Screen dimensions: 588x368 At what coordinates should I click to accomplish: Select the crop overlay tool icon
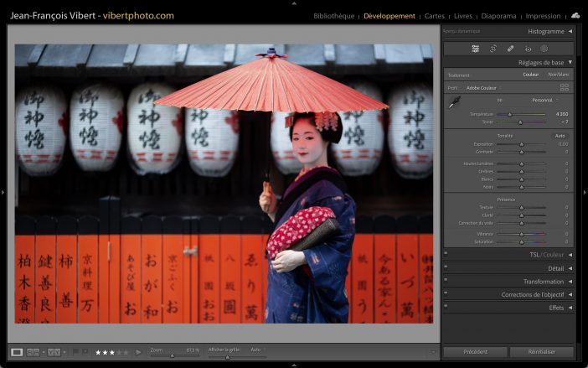(493, 49)
